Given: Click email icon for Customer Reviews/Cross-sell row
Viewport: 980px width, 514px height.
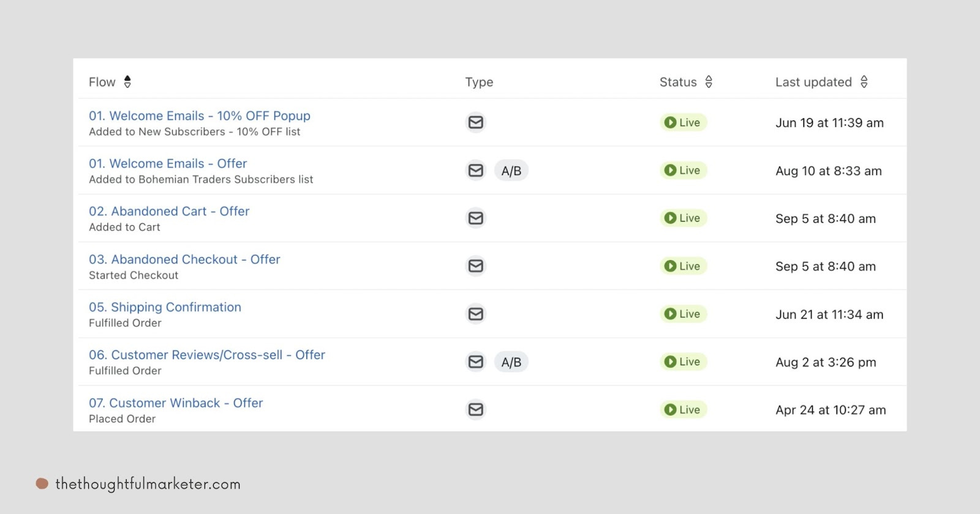Looking at the screenshot, I should [476, 362].
